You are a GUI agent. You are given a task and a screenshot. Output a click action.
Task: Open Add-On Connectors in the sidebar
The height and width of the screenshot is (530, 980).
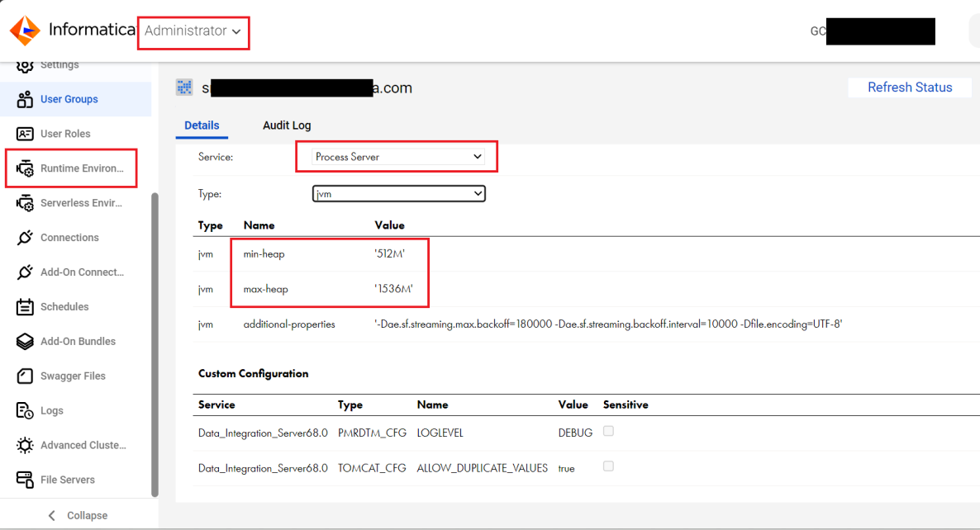[76, 272]
